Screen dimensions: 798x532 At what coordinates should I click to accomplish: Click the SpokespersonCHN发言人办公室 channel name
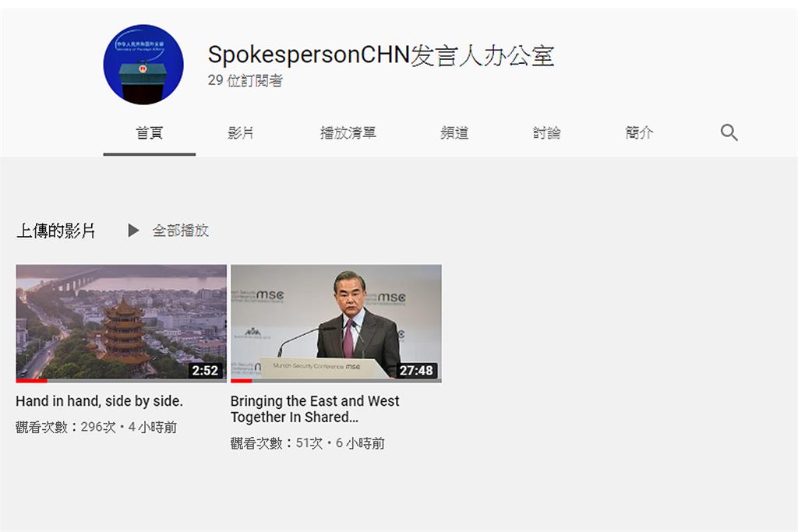coord(380,55)
